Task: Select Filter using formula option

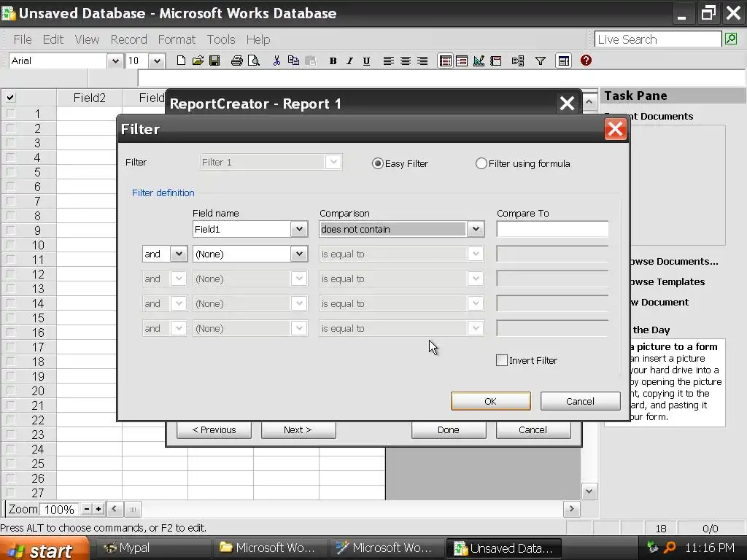Action: pyautogui.click(x=481, y=163)
